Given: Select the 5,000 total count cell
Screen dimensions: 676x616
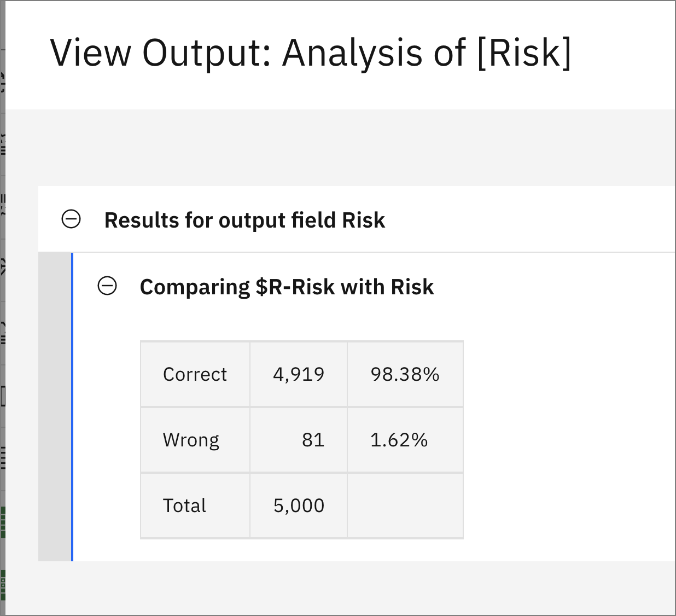Looking at the screenshot, I should click(x=299, y=505).
